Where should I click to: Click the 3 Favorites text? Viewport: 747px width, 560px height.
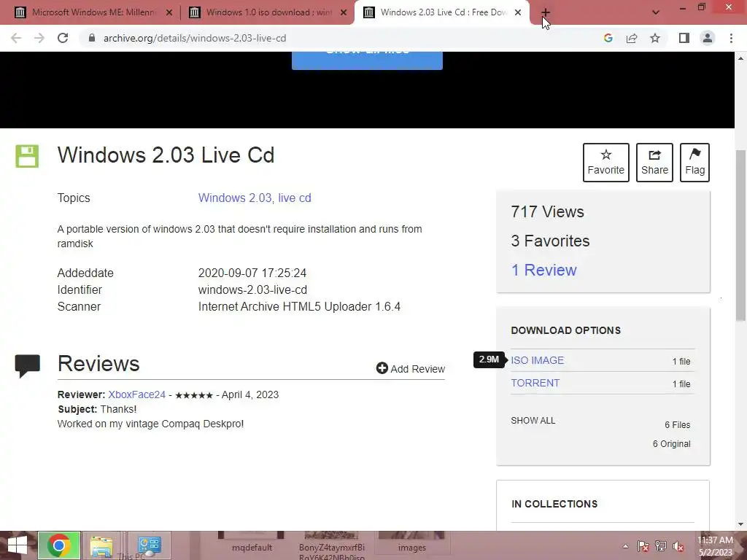click(550, 241)
